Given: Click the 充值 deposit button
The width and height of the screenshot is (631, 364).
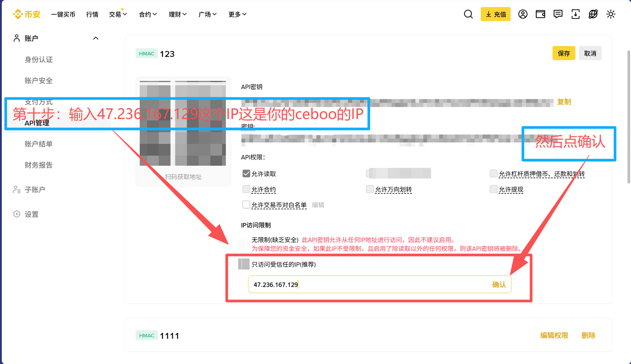Looking at the screenshot, I should (495, 14).
